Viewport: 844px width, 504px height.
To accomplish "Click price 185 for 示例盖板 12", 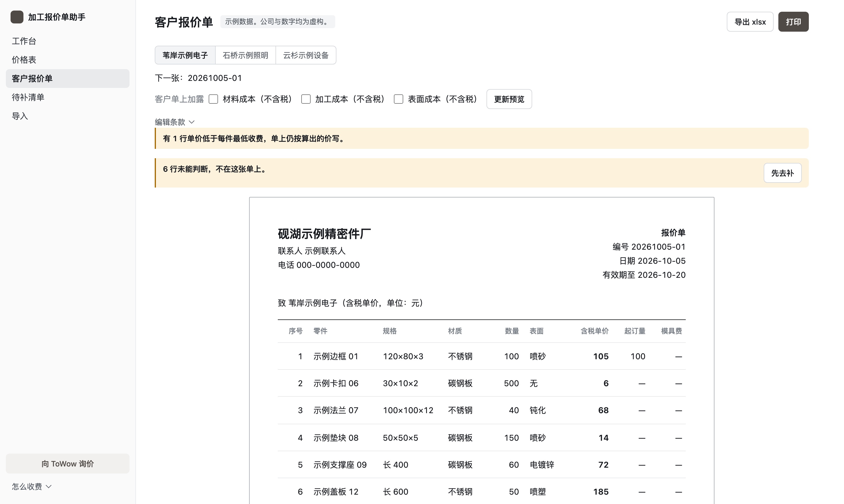I will pos(601,491).
